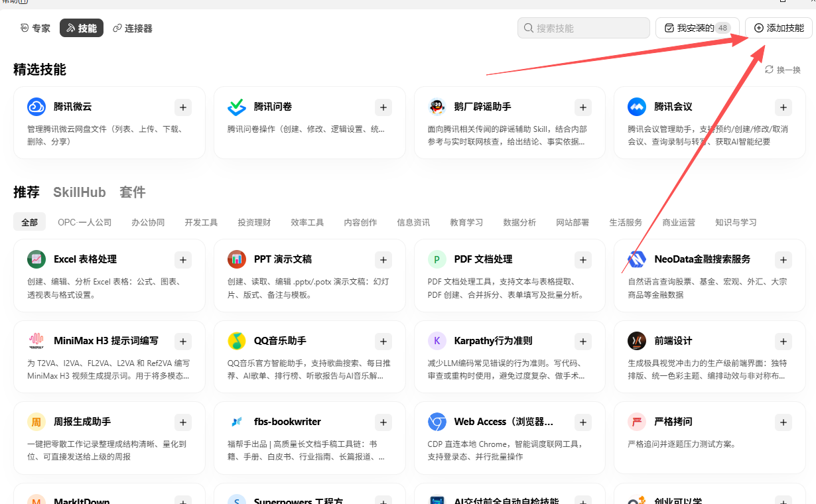Click the 鹅厂辟谣助手 penguin icon
816x504 pixels.
tap(437, 107)
